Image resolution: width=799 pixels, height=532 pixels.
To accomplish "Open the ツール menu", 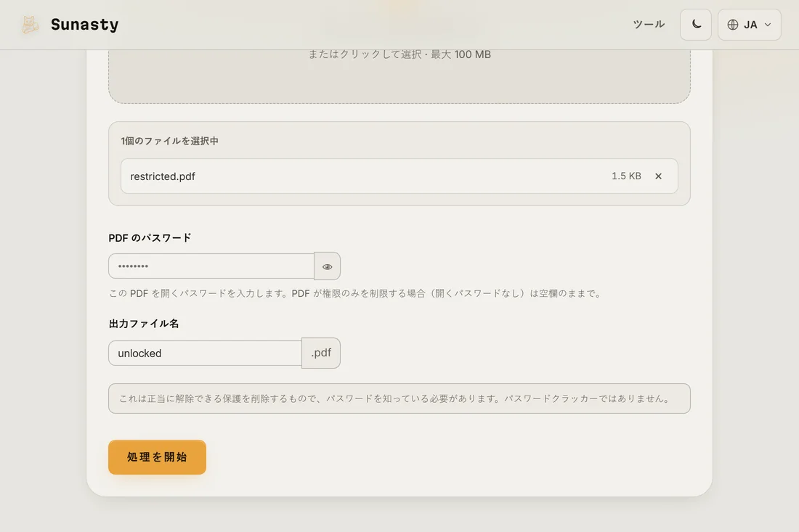I will pyautogui.click(x=648, y=25).
